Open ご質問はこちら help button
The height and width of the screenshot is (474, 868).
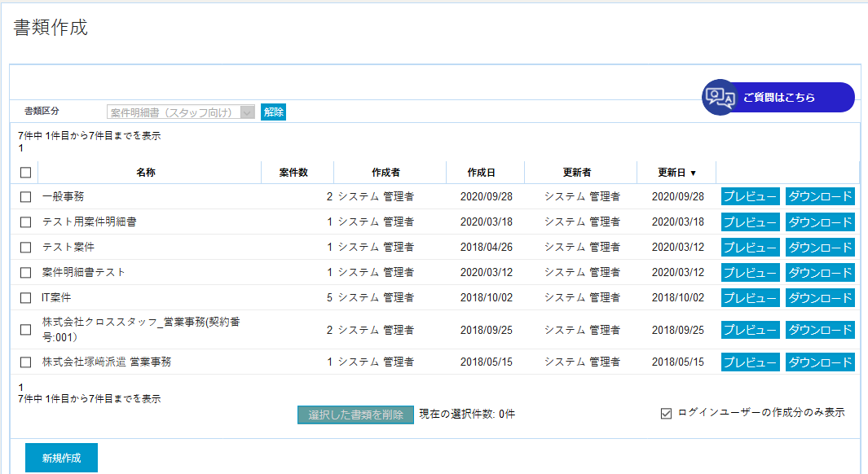pyautogui.click(x=778, y=98)
